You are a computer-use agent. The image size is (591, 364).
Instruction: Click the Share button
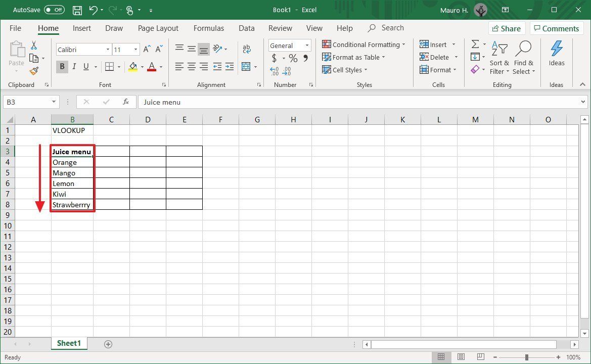[506, 28]
